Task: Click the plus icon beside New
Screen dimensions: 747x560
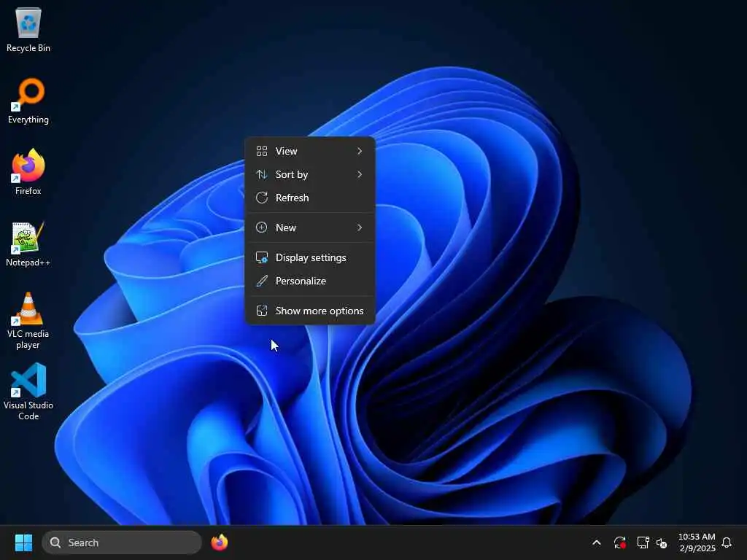Action: (x=262, y=227)
